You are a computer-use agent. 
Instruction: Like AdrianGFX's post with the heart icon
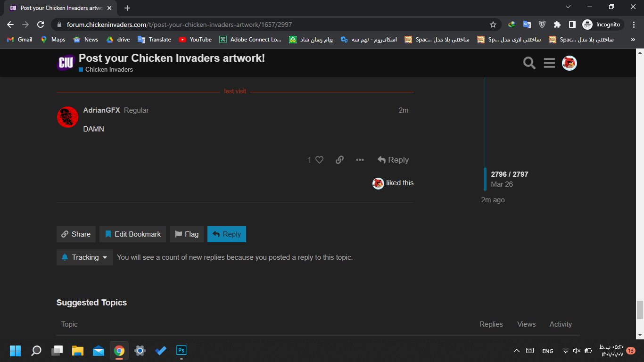point(319,160)
